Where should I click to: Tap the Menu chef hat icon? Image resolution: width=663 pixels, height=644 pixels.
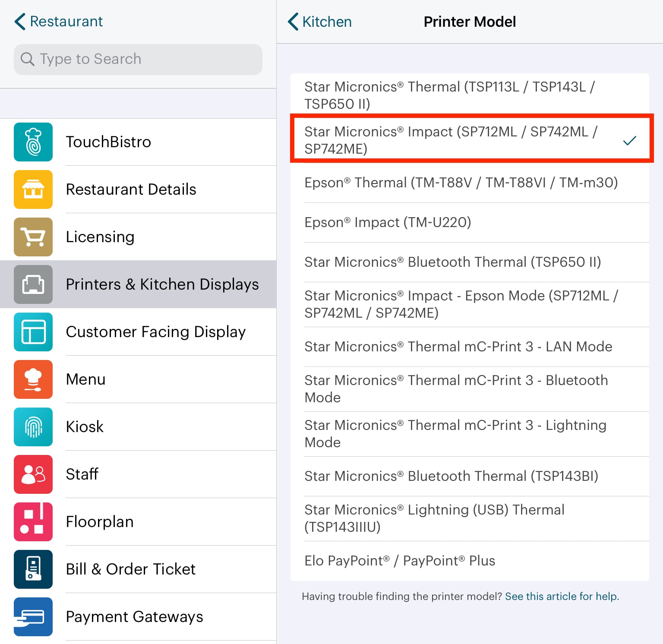point(33,379)
